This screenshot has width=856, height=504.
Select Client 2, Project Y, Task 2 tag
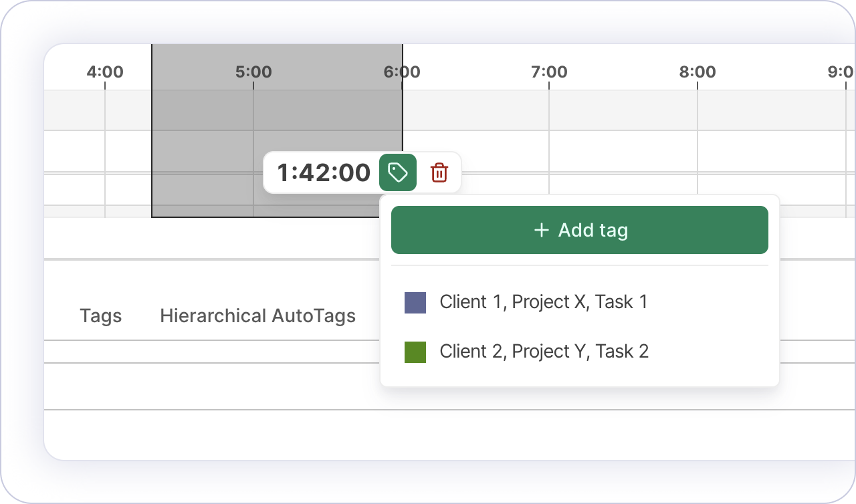[x=544, y=352]
